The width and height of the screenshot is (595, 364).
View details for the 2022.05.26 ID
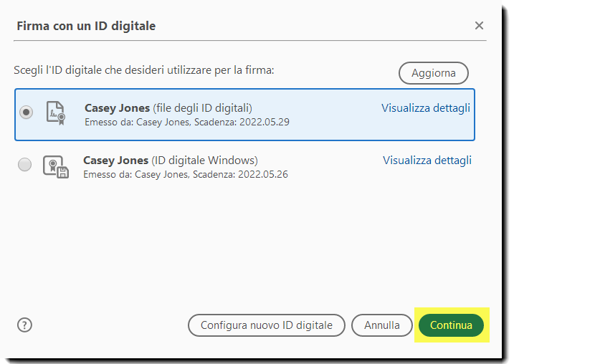[x=427, y=161]
